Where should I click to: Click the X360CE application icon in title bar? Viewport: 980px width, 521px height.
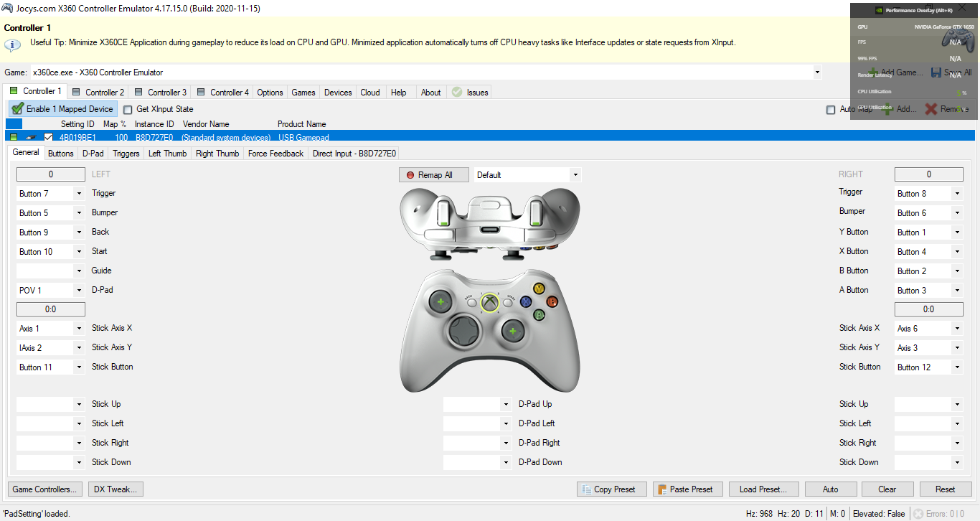point(6,8)
